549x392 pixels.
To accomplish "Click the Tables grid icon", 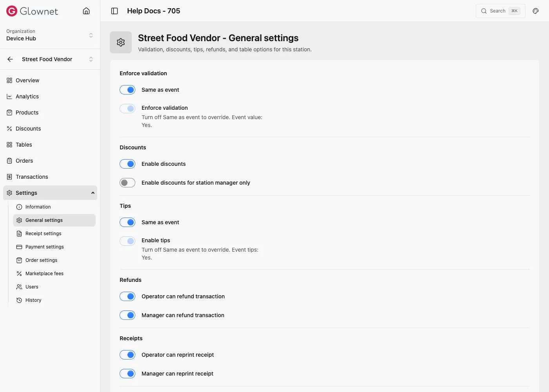I will [x=9, y=145].
